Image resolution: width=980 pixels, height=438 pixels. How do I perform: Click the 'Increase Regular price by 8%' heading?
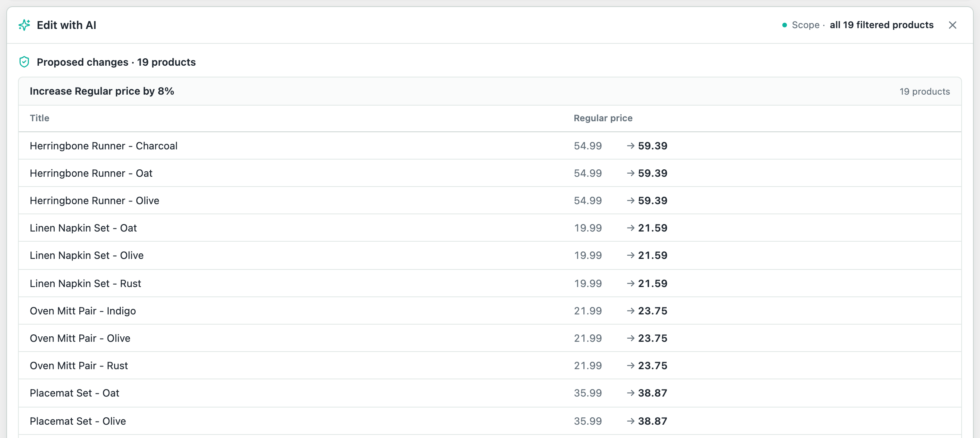click(102, 91)
